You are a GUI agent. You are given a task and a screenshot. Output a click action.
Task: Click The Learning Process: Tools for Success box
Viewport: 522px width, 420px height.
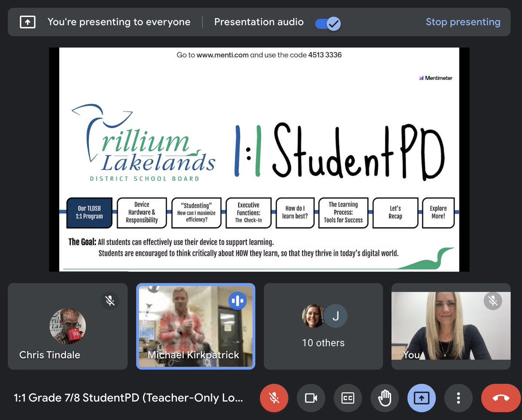pos(343,213)
